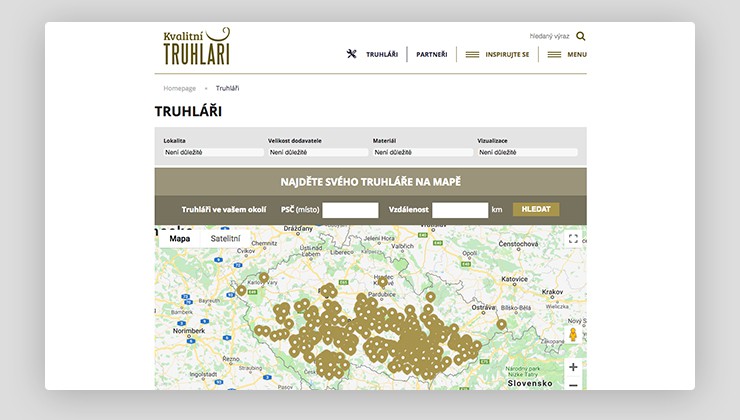Open the Lokalita dropdown
740x420 pixels.
click(x=213, y=152)
